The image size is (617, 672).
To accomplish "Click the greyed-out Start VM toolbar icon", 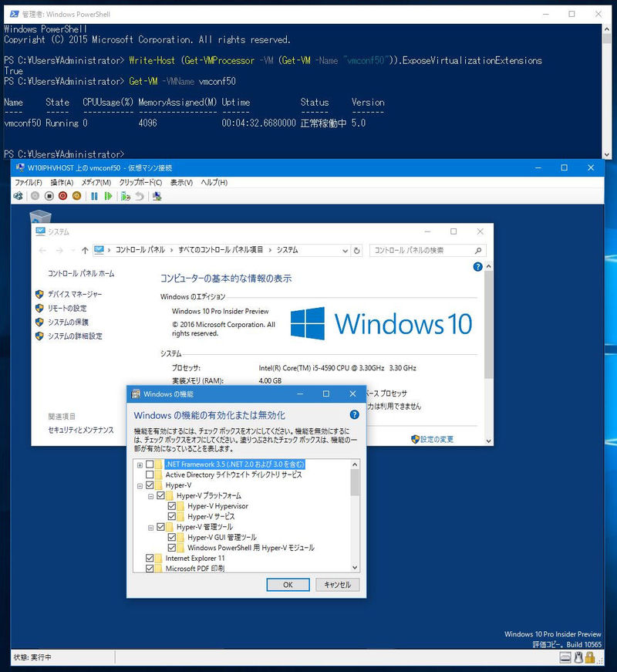I will pyautogui.click(x=35, y=196).
